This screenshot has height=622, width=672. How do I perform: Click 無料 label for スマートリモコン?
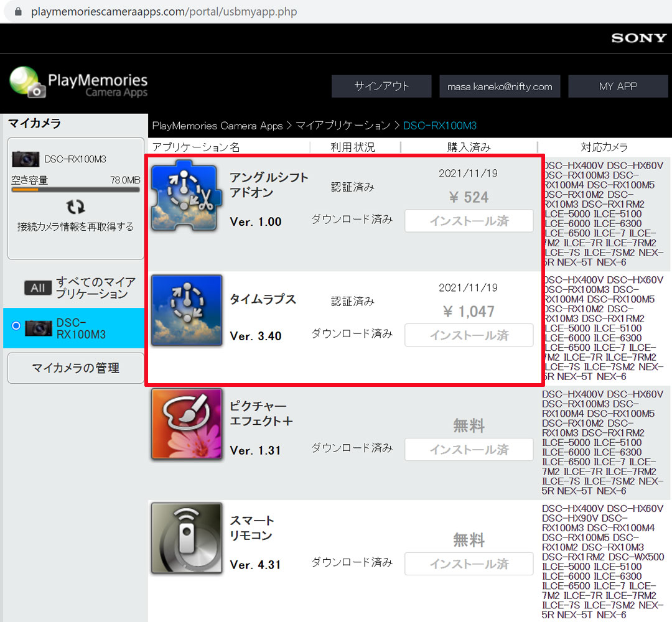(469, 540)
